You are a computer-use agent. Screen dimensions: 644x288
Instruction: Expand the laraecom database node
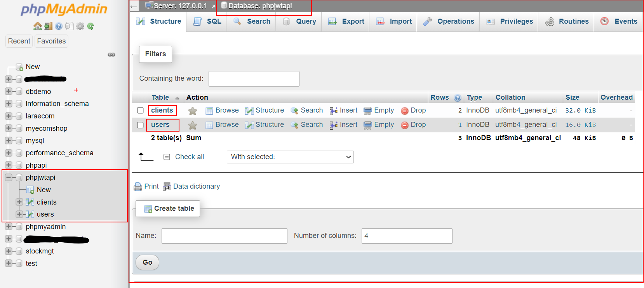click(9, 116)
